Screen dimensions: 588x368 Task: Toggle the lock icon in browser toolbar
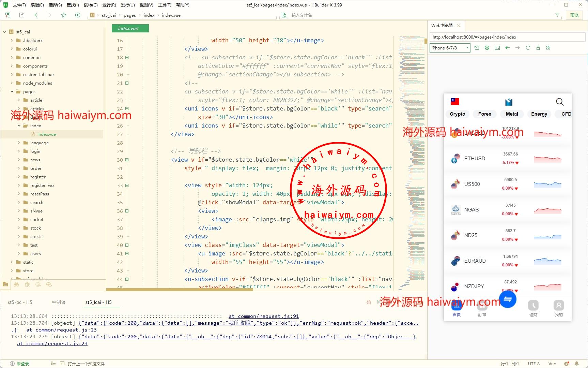pyautogui.click(x=538, y=48)
